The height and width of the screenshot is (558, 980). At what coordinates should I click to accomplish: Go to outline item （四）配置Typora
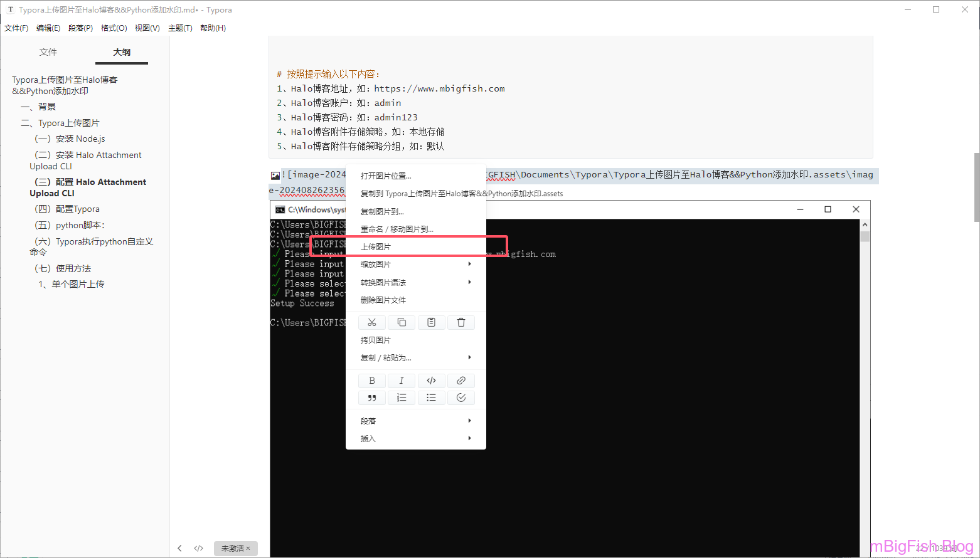coord(67,209)
